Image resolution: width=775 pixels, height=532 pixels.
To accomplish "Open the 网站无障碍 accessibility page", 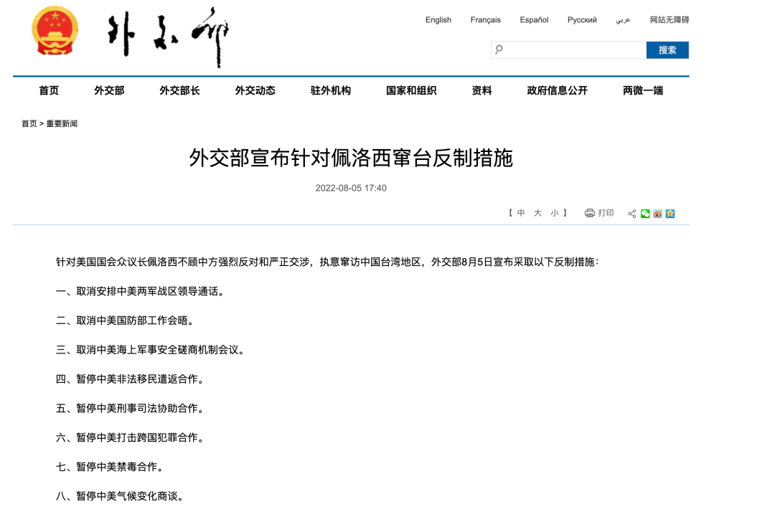I will click(x=669, y=20).
